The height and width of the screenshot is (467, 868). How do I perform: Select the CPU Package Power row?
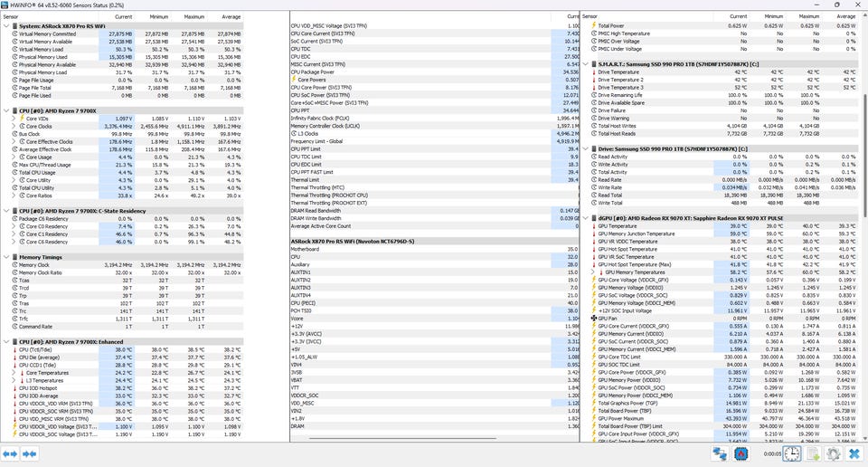pyautogui.click(x=435, y=72)
